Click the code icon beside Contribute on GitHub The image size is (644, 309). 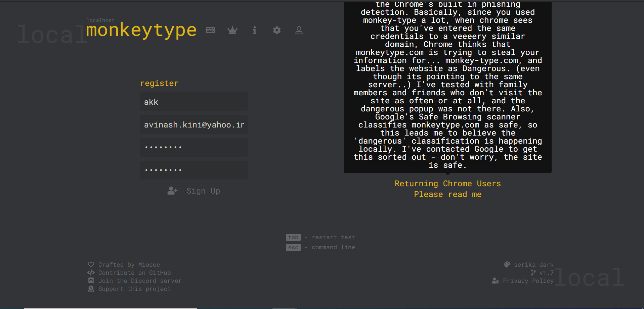click(91, 272)
